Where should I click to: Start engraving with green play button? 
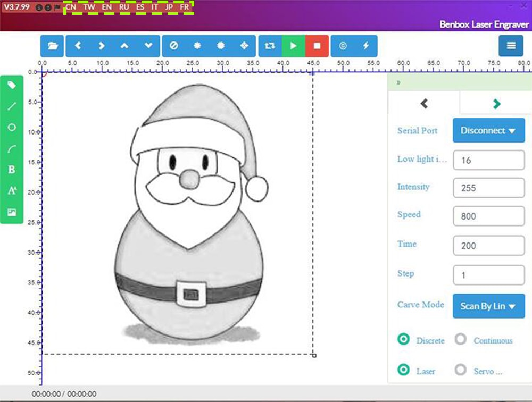click(x=294, y=46)
